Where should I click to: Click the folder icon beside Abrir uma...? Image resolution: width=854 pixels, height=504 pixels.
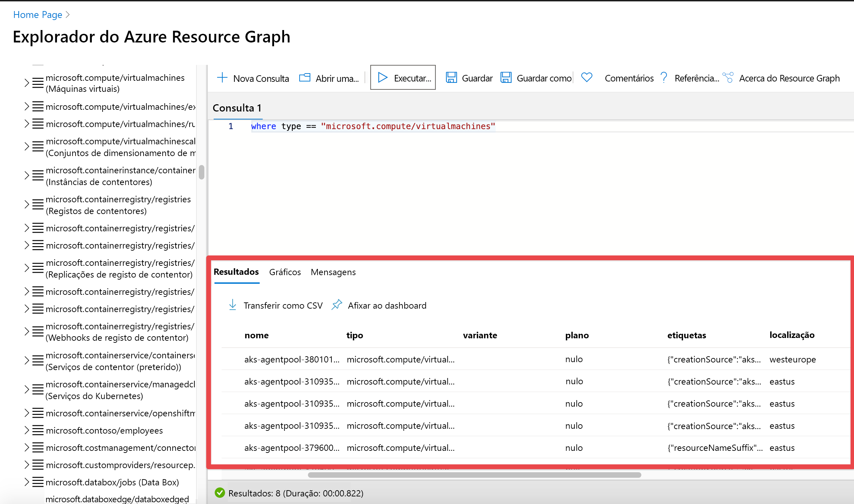(304, 78)
